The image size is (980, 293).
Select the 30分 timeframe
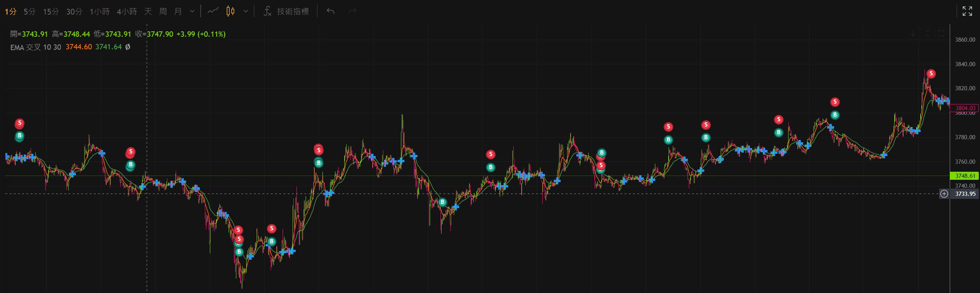74,11
